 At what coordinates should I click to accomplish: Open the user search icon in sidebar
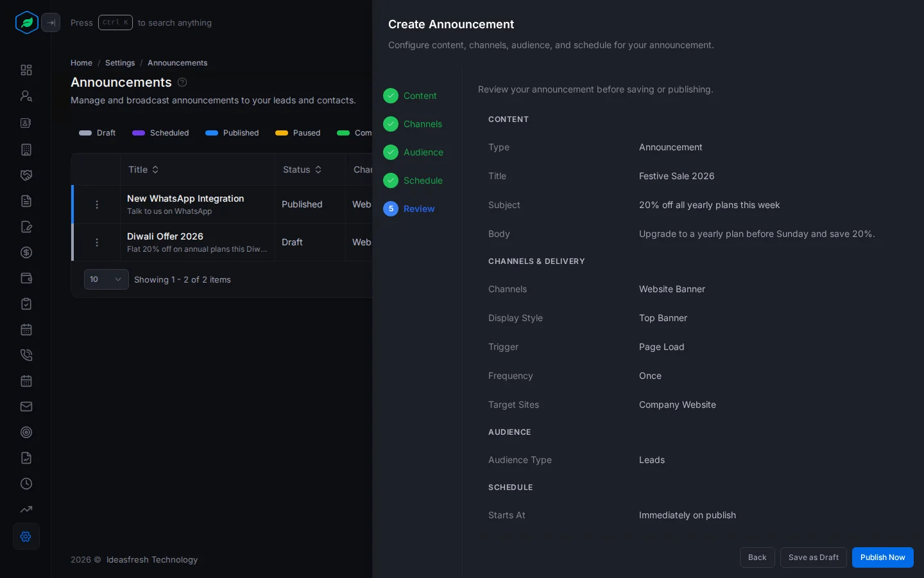tap(26, 96)
